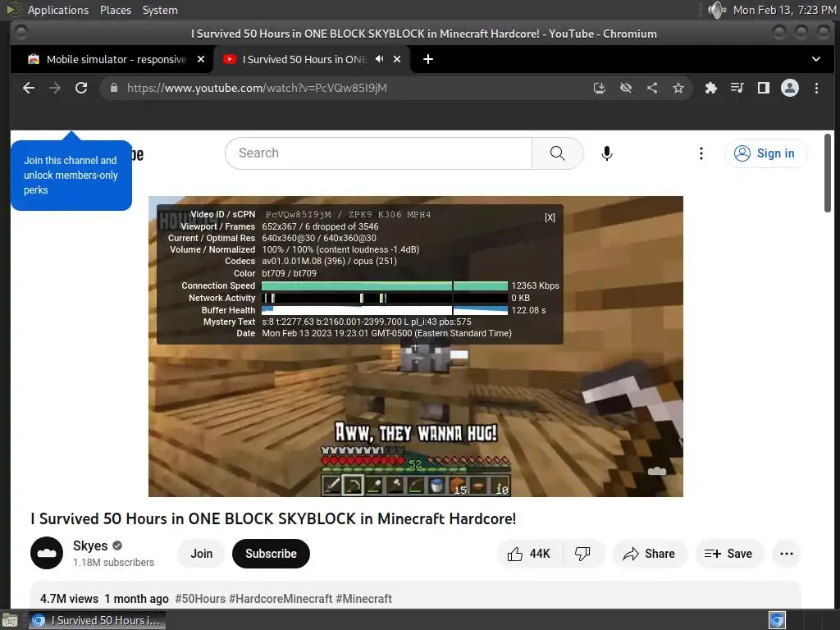
Task: Go back with the browser back arrow
Action: pos(29,88)
